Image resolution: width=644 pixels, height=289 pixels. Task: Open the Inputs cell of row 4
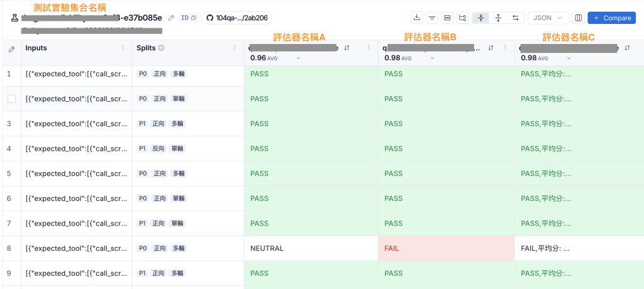pyautogui.click(x=76, y=149)
